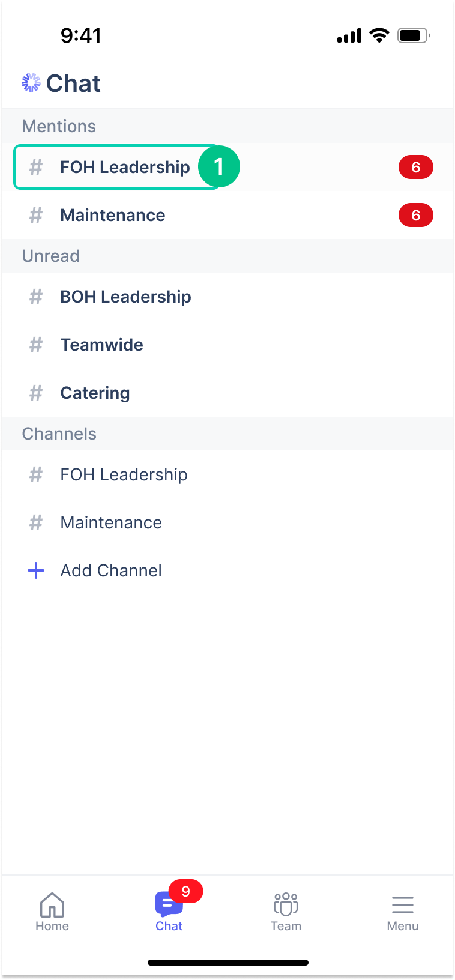Viewport: 455px width, 980px height.
Task: Open Maintenance channel under Mentions
Action: click(x=113, y=215)
